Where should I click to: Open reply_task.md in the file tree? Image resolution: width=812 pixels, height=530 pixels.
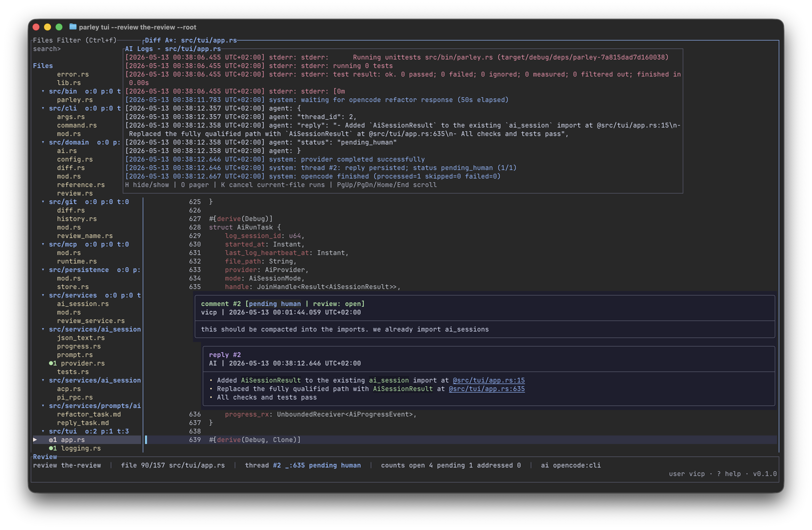click(x=83, y=422)
